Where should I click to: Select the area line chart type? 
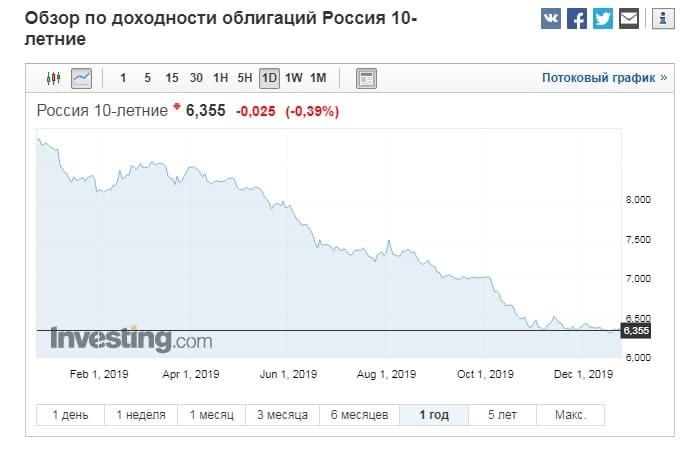point(81,77)
